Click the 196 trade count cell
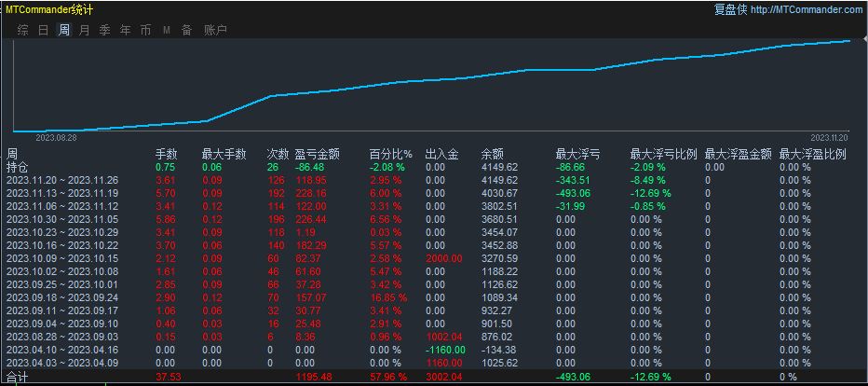 (275, 219)
